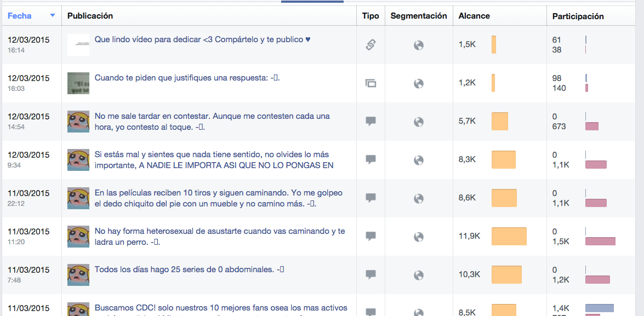Click globe segmentation icon for 'En las películas' post
Screen dimensions: 644x316
click(x=419, y=198)
